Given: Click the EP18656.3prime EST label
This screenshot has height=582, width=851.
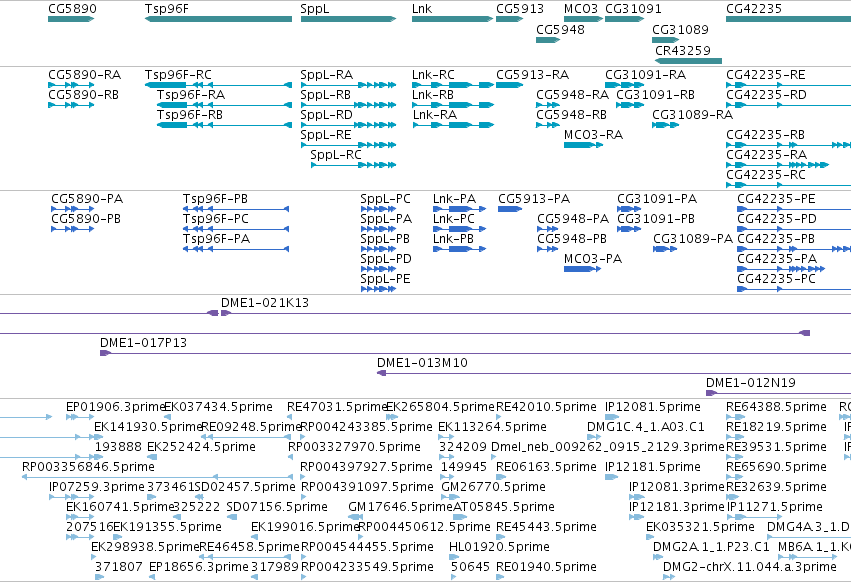Looking at the screenshot, I should pos(199,567).
